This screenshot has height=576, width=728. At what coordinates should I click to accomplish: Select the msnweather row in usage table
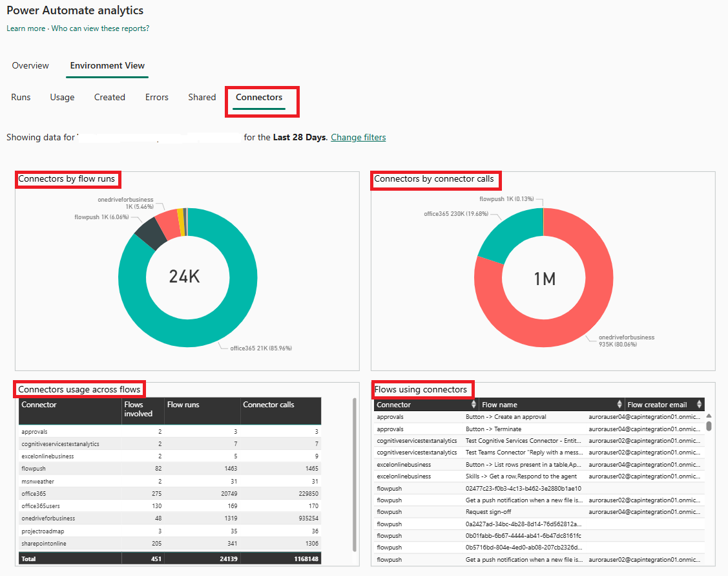click(x=170, y=481)
